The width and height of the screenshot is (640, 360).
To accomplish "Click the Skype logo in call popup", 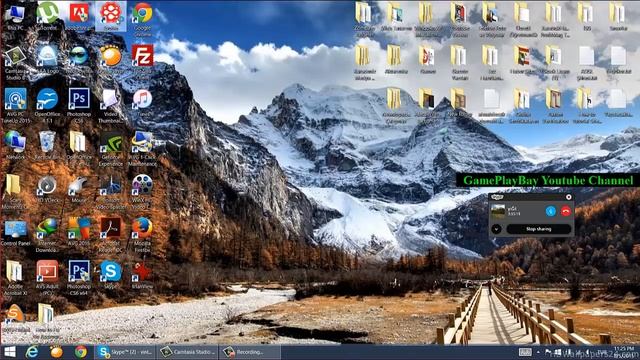I will point(497,197).
